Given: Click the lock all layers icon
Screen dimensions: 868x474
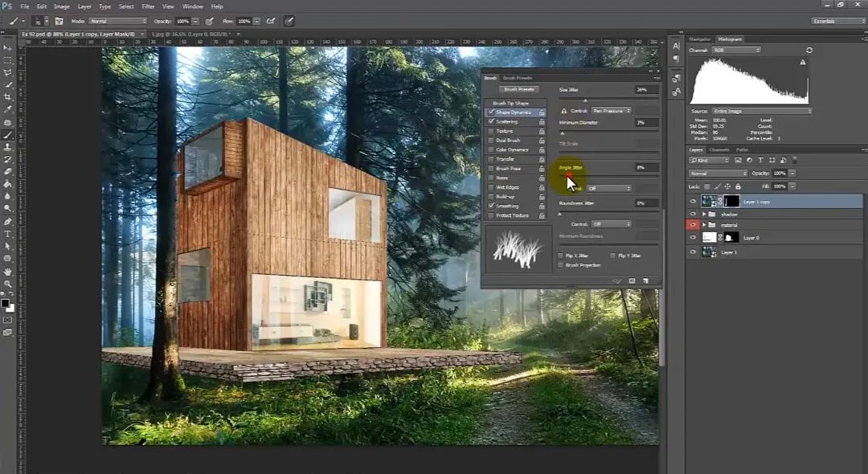Looking at the screenshot, I should click(738, 186).
